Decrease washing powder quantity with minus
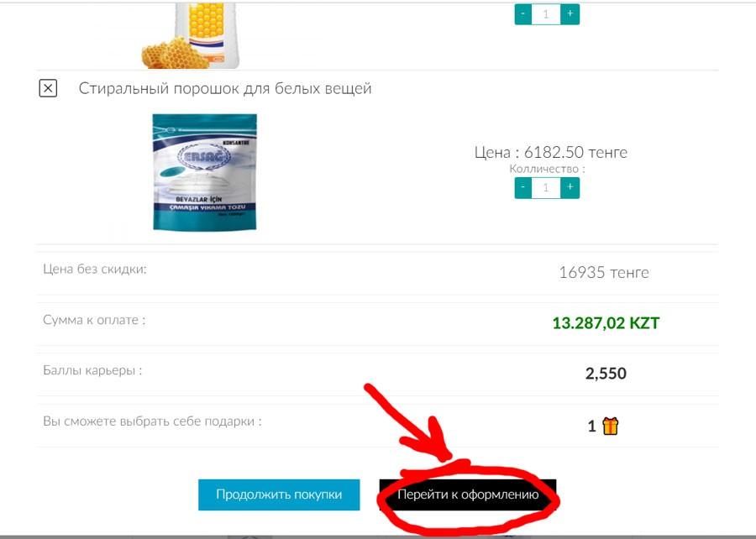 523,187
